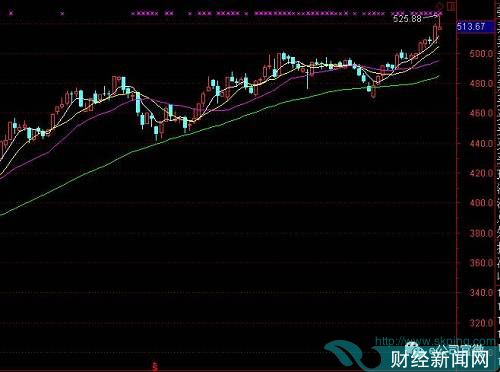Viewport: 500px width, 372px height.
Task: Click the 525.88 high price annotation
Action: pyautogui.click(x=407, y=19)
